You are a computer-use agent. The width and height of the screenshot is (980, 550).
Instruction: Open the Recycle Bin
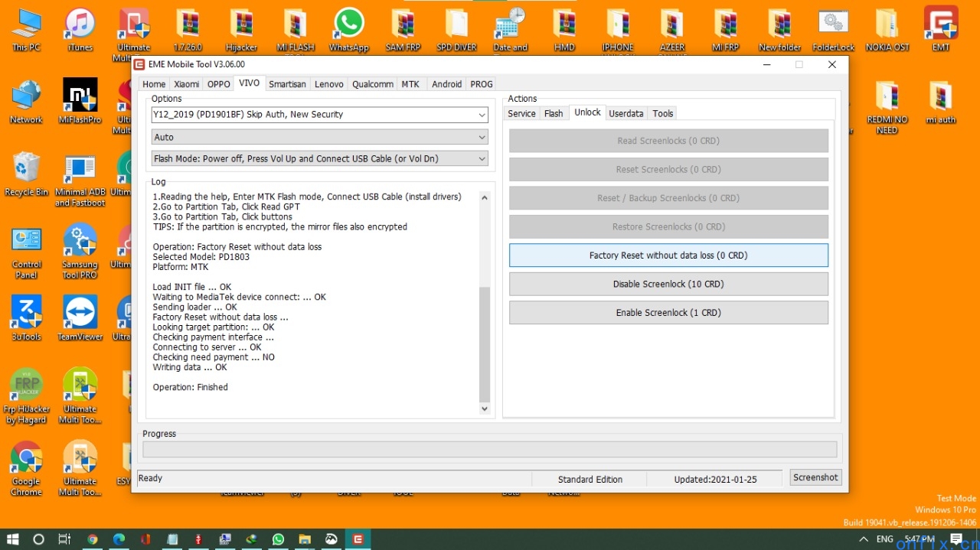(26, 173)
